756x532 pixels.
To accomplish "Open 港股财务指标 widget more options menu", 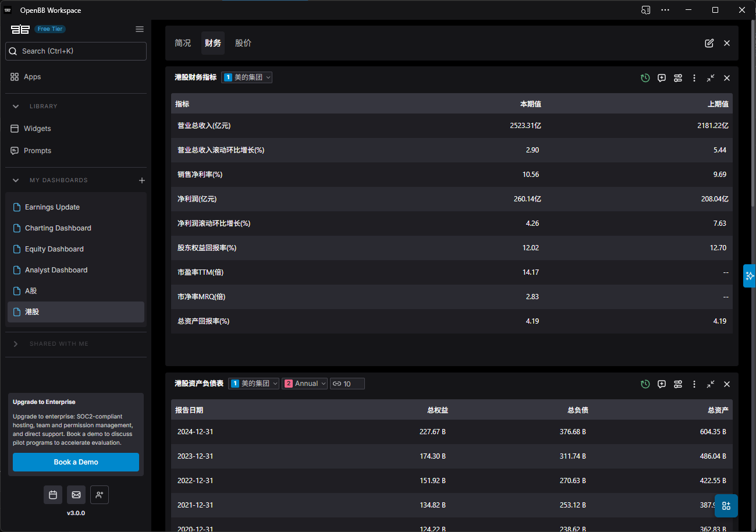I will tap(694, 78).
